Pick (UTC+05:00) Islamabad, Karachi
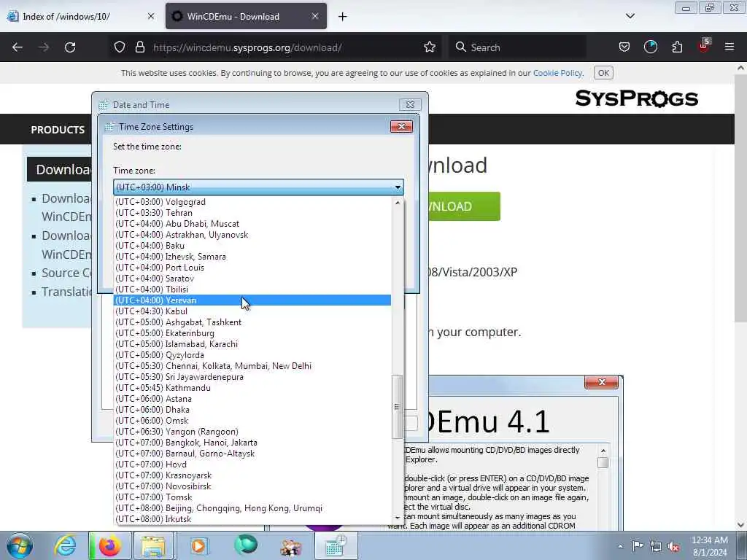This screenshot has height=560, width=747. [x=252, y=344]
